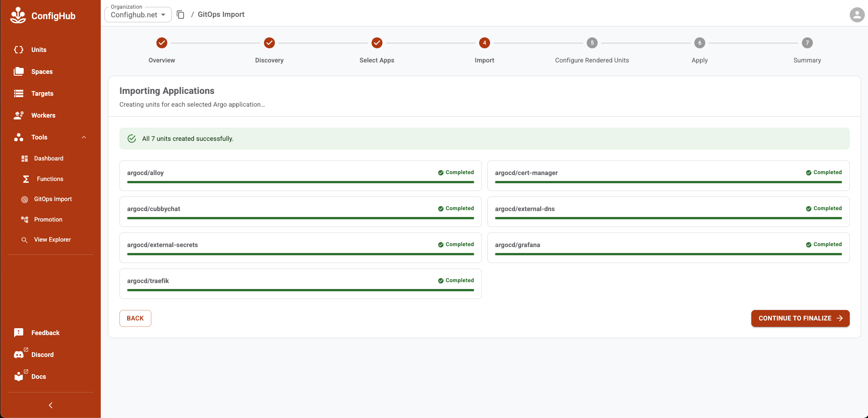The image size is (868, 418).
Task: Click the argocd/cubbychat Completed status
Action: tap(456, 208)
